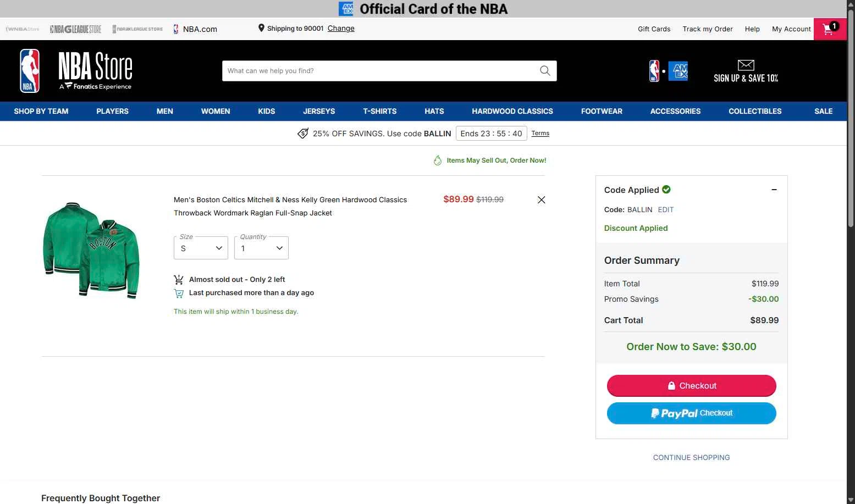Screen dimensions: 855x504
Task: Open the Size dropdown
Action: point(201,248)
